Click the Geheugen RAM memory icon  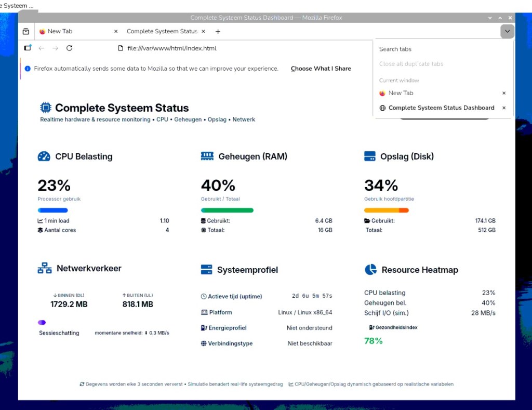207,156
